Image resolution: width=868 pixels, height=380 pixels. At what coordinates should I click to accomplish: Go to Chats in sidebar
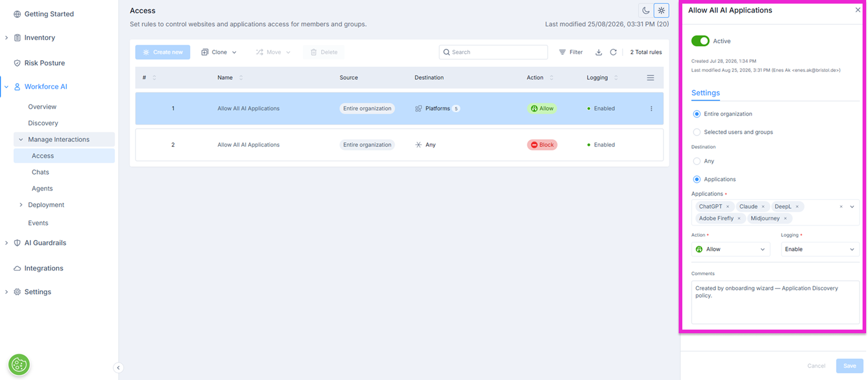click(40, 172)
